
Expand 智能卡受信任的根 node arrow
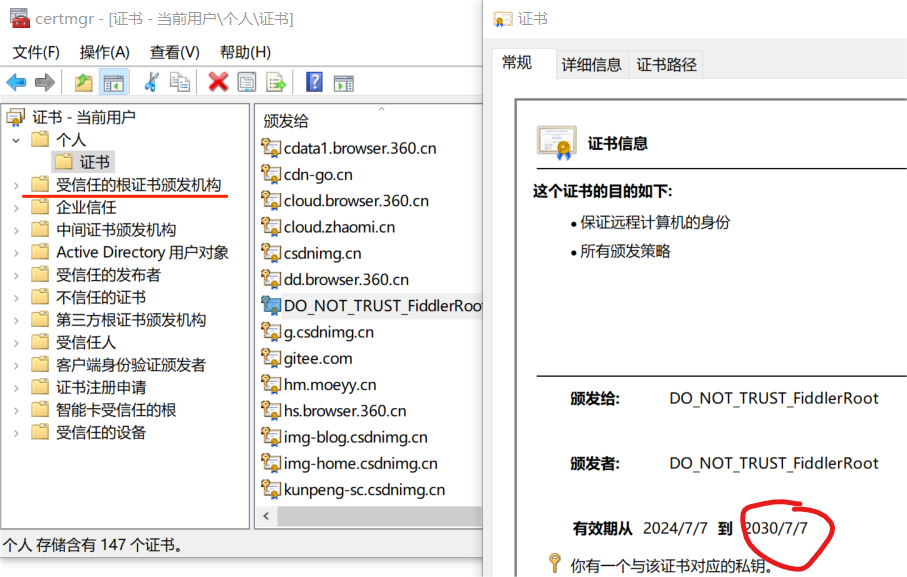(16, 410)
